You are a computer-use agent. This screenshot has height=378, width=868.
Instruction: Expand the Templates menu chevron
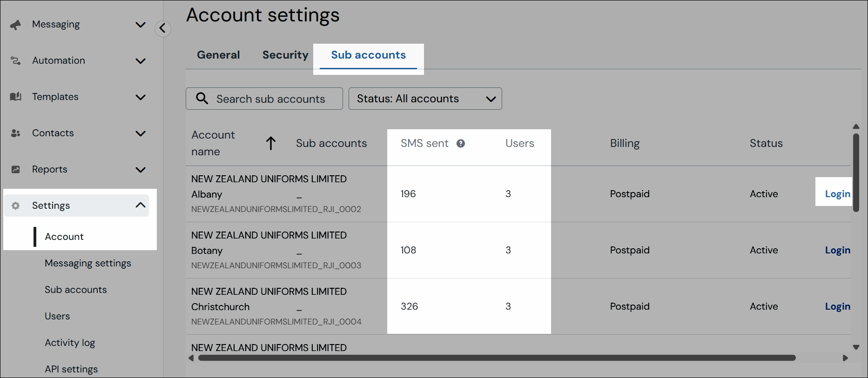coord(141,97)
